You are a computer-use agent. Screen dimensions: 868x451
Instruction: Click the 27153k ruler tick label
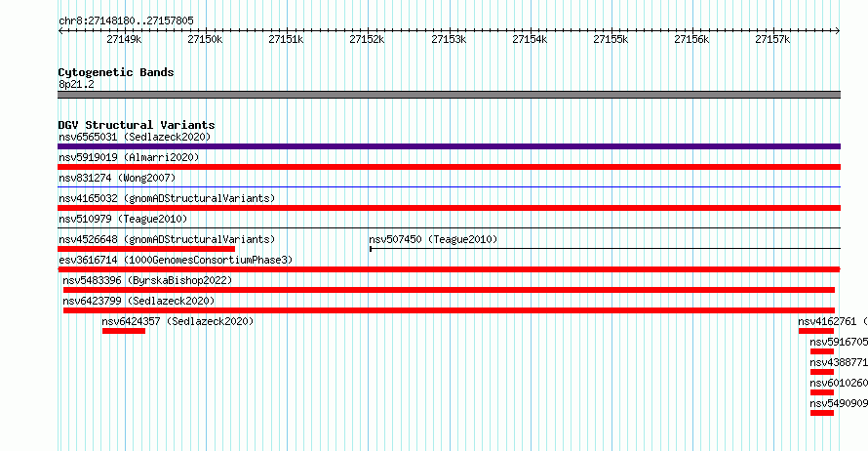[x=449, y=39]
